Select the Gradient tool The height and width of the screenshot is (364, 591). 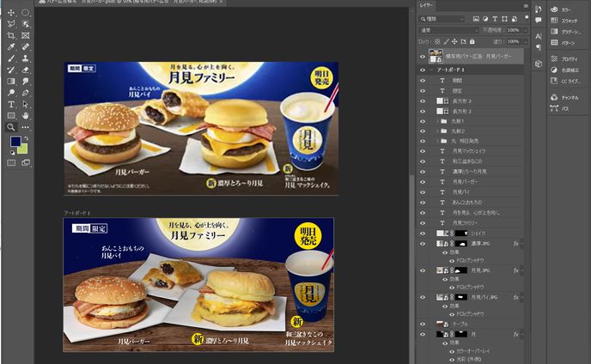coord(11,81)
